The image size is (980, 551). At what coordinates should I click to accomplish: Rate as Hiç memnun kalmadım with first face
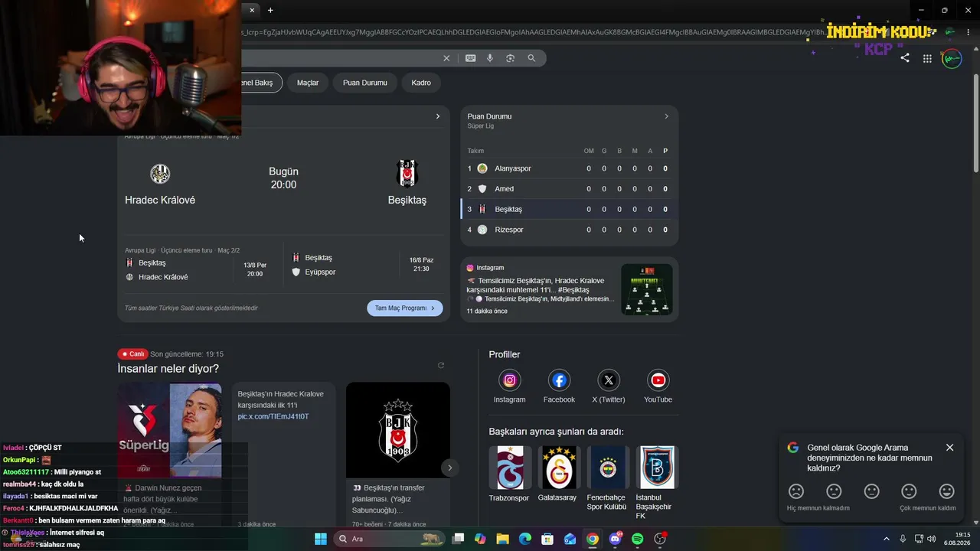tap(796, 491)
